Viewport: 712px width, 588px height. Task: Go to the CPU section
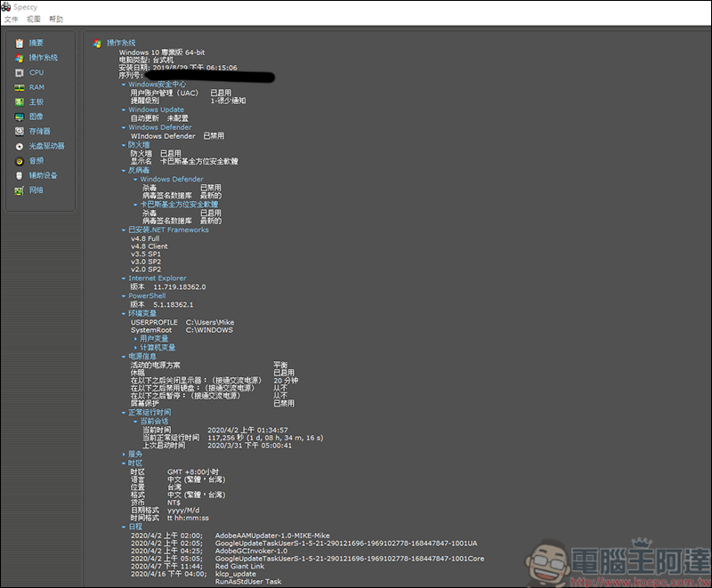tap(36, 73)
